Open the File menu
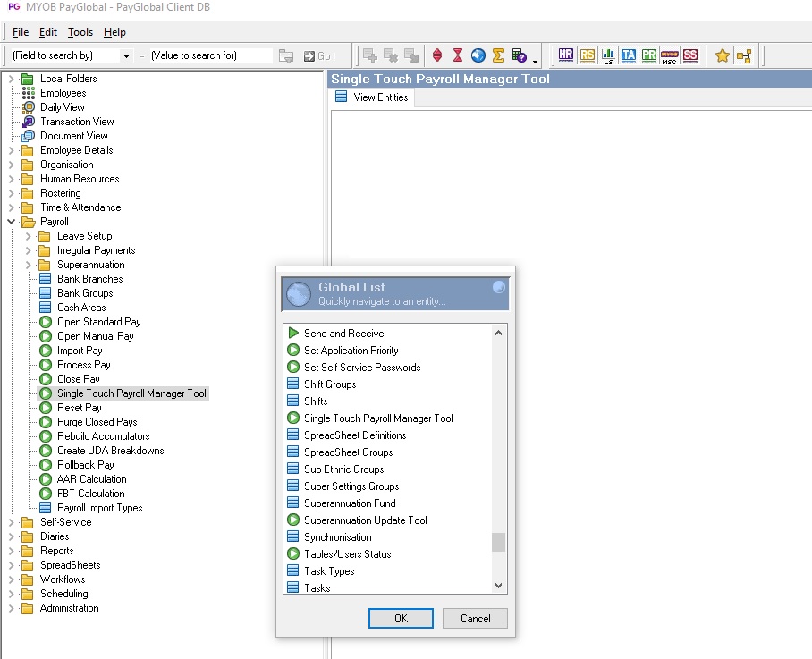The height and width of the screenshot is (659, 812). point(21,32)
